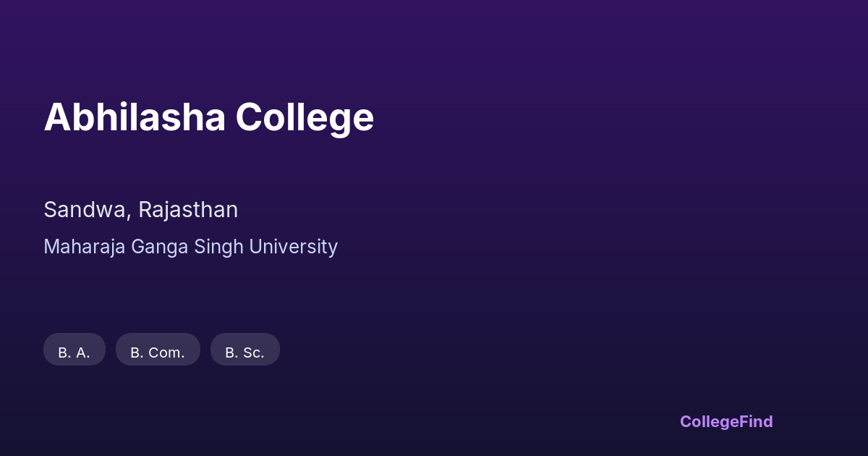Click the word "Ganga" in the university name

(160, 248)
